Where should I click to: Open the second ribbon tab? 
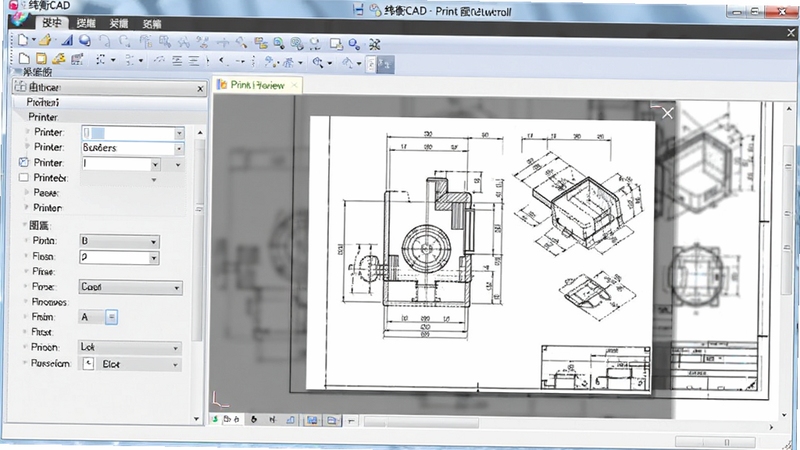[x=86, y=23]
